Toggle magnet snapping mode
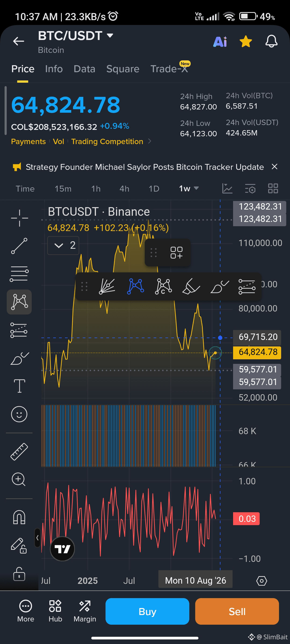Screen dimensions: 290x644 coord(19,517)
